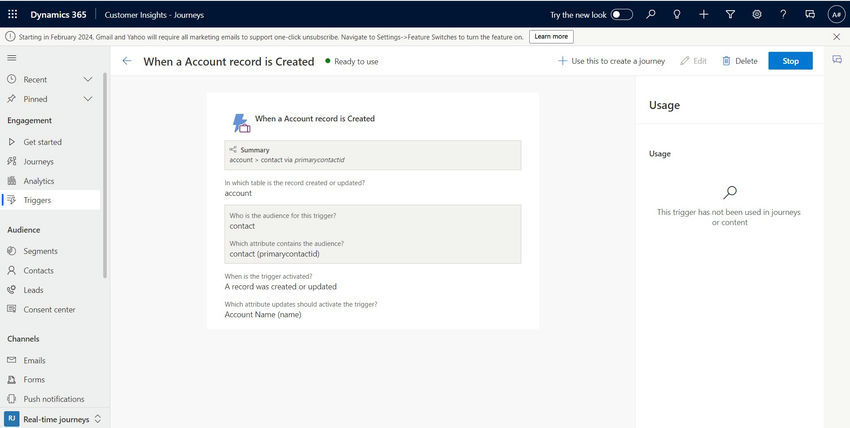850x428 pixels.
Task: Click the help question mark icon
Action: pyautogui.click(x=783, y=14)
